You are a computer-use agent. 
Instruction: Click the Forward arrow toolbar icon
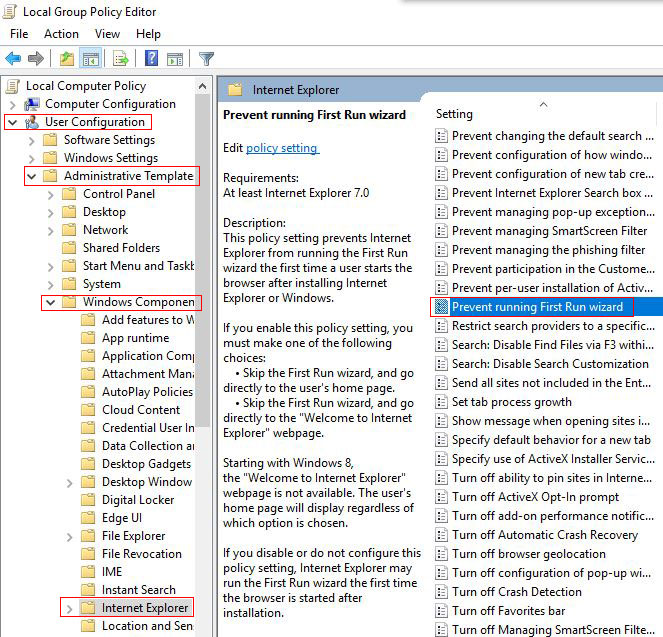(x=36, y=58)
